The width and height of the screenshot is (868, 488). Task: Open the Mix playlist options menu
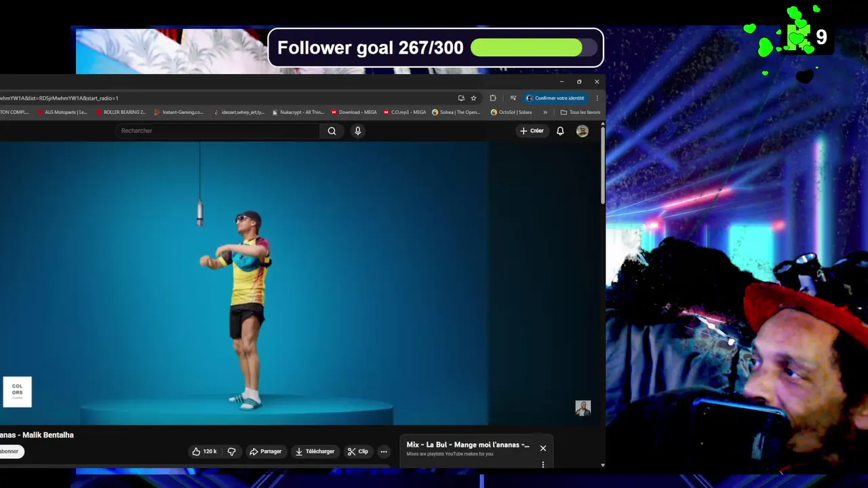pyautogui.click(x=542, y=465)
